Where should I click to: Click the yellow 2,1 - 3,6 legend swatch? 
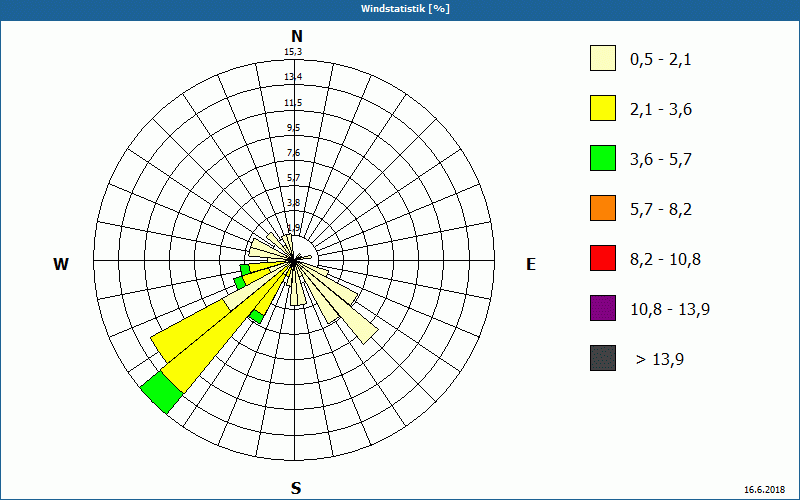(603, 108)
